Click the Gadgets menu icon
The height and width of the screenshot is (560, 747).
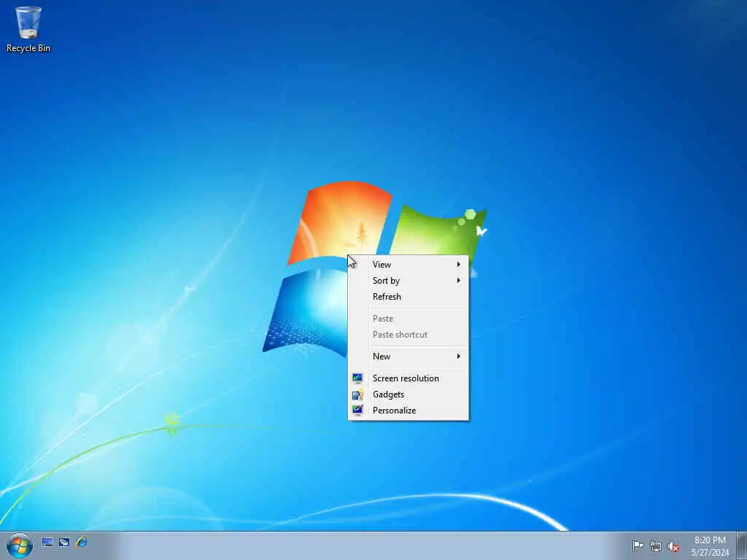coord(357,394)
